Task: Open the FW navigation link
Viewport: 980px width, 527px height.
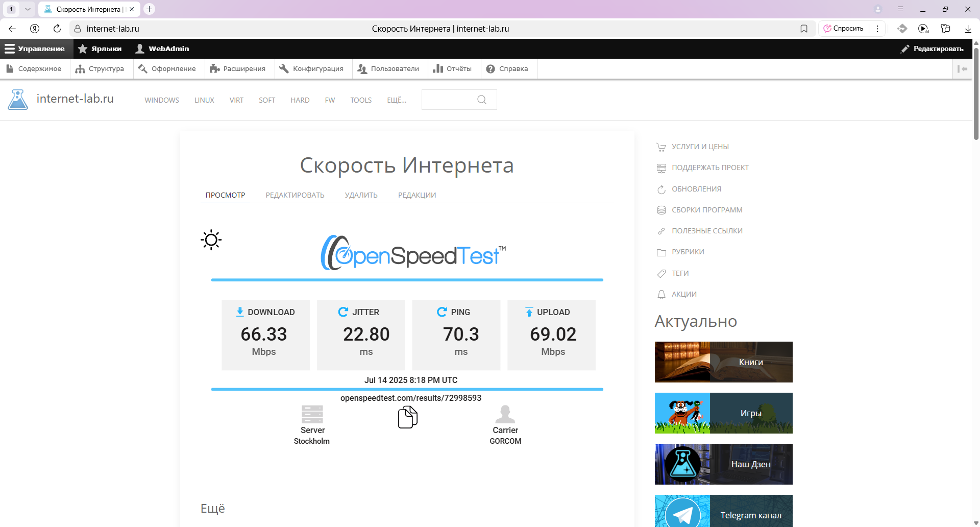Action: point(330,100)
